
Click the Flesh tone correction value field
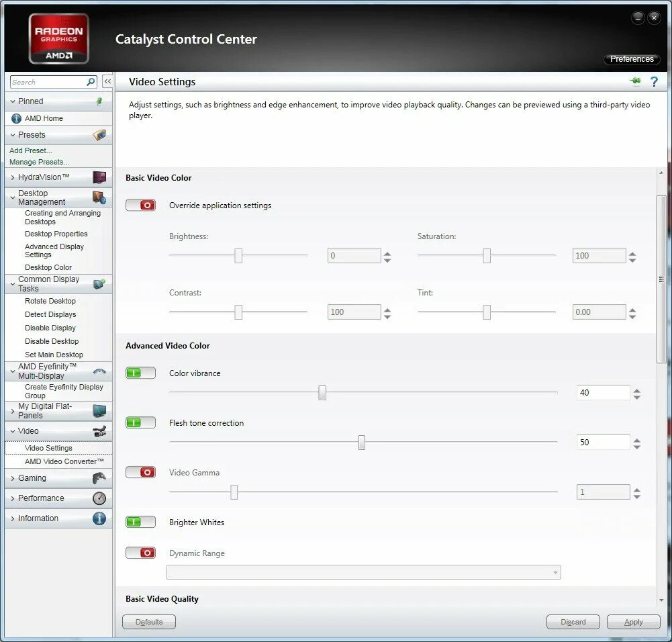[604, 443]
